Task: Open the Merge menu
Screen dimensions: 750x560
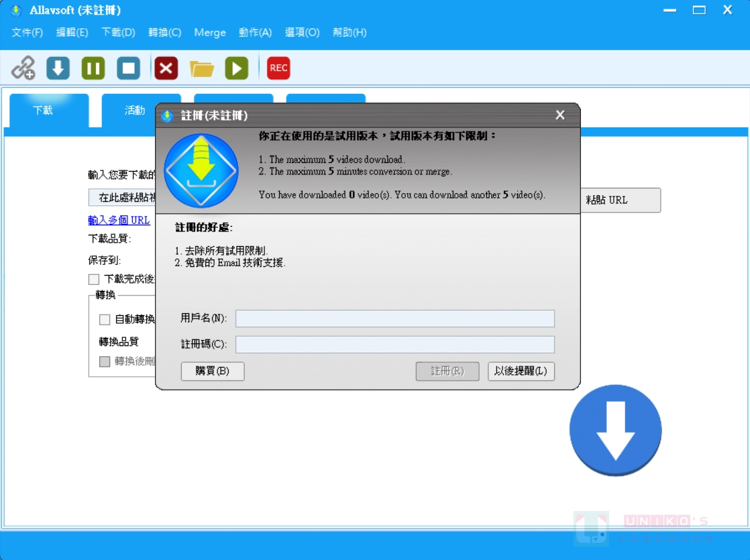Action: pyautogui.click(x=210, y=32)
